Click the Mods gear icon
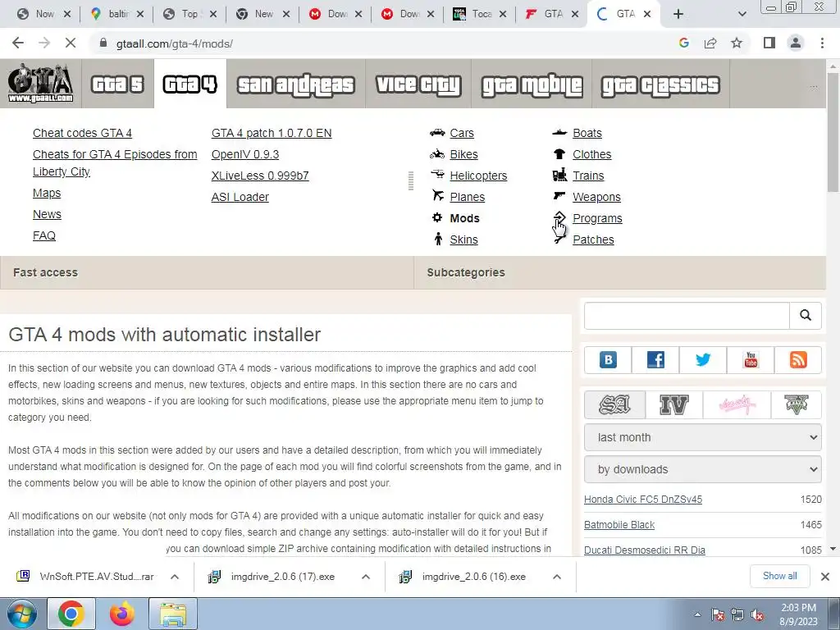Image resolution: width=840 pixels, height=630 pixels. (437, 217)
